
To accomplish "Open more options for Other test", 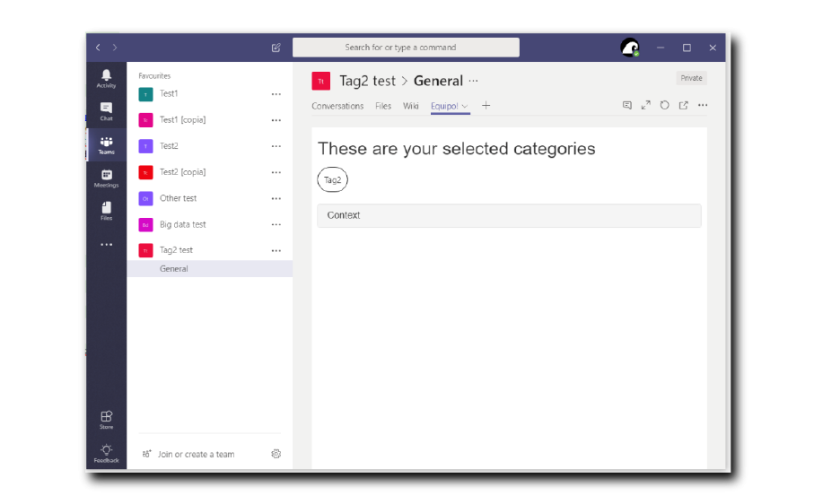I will (276, 198).
